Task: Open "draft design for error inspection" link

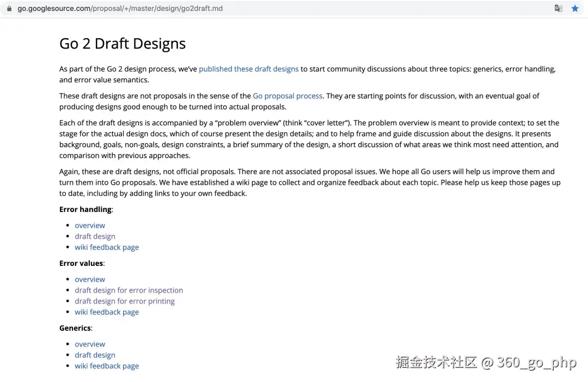Action: (128, 290)
